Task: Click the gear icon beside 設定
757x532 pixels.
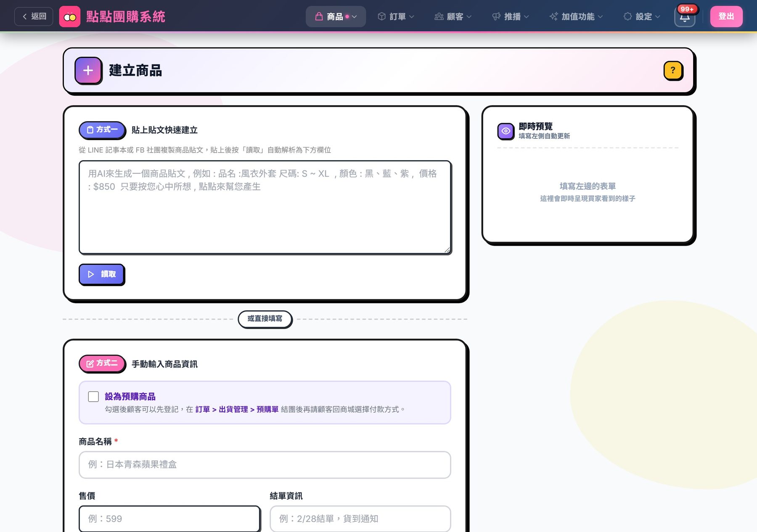Action: tap(628, 16)
